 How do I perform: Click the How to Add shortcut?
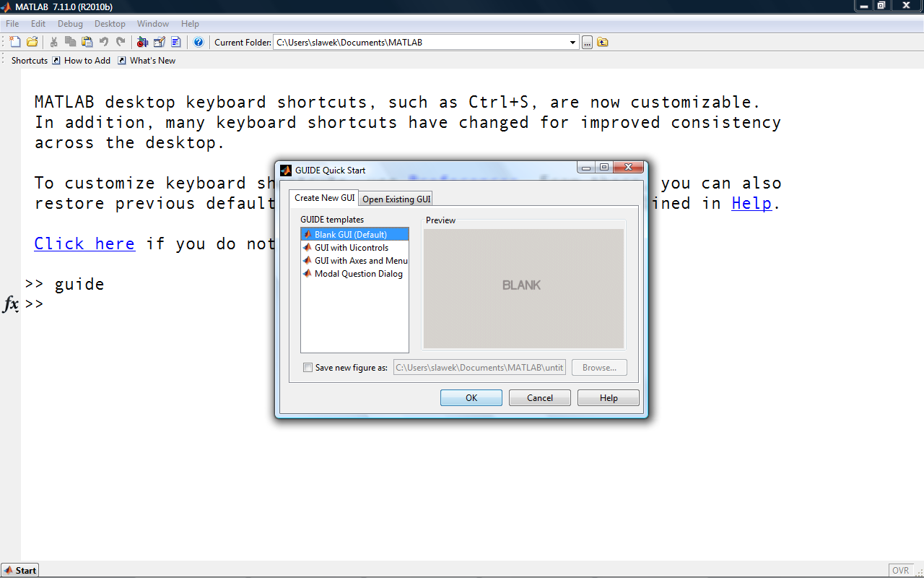(x=81, y=61)
